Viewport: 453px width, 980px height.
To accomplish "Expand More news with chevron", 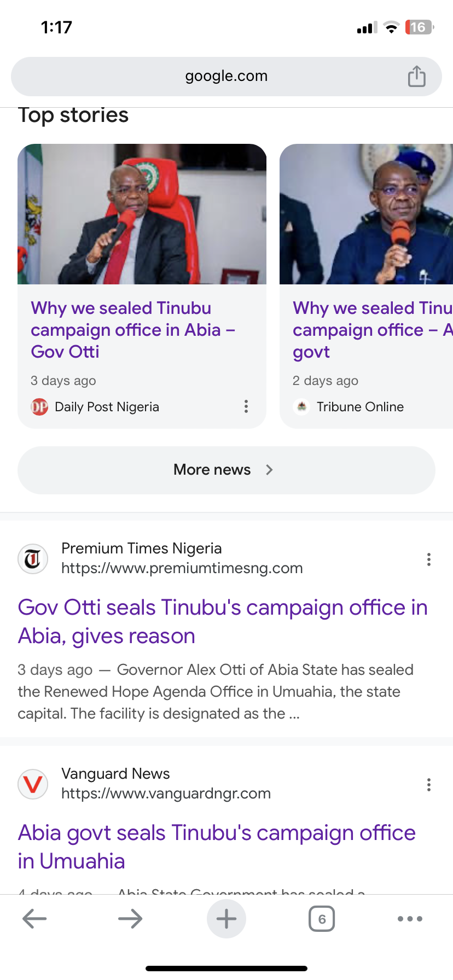I will pos(226,470).
